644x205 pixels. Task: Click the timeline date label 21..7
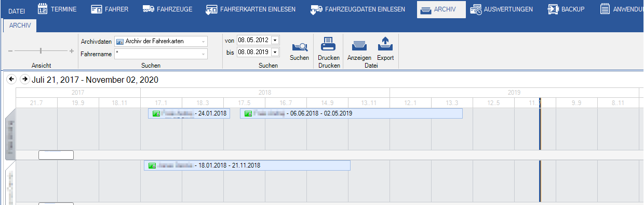pos(36,102)
